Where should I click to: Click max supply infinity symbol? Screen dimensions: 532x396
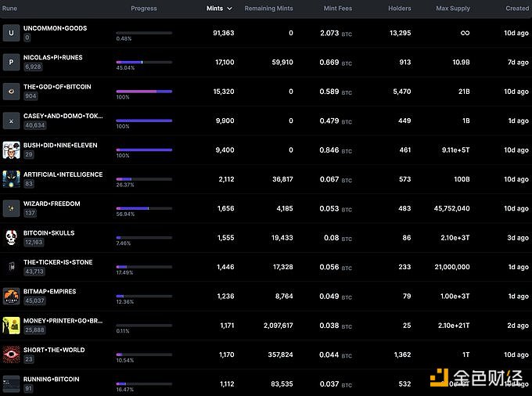[x=465, y=33]
